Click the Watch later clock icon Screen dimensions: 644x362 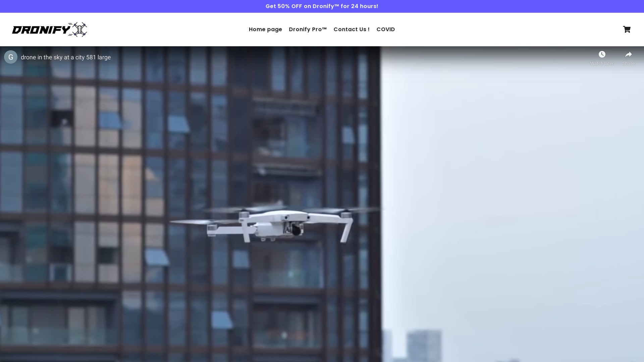602,54
